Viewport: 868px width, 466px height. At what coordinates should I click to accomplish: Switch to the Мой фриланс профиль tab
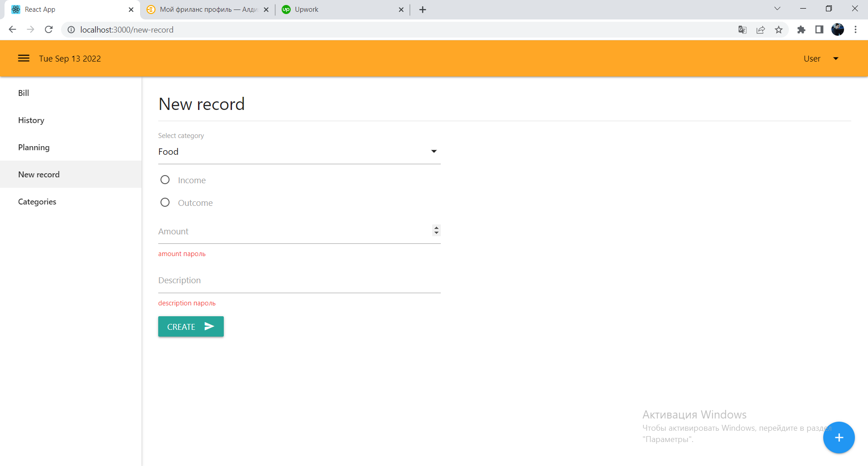point(208,10)
